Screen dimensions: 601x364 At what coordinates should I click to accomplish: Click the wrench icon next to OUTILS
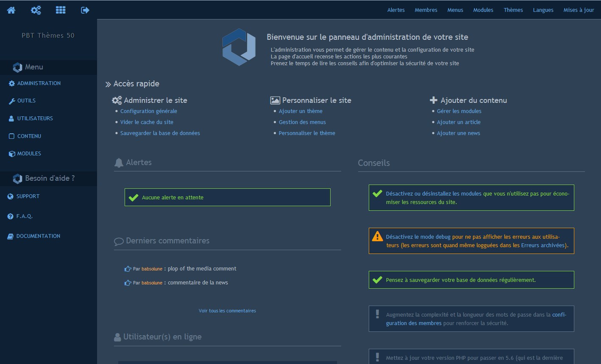pyautogui.click(x=12, y=101)
